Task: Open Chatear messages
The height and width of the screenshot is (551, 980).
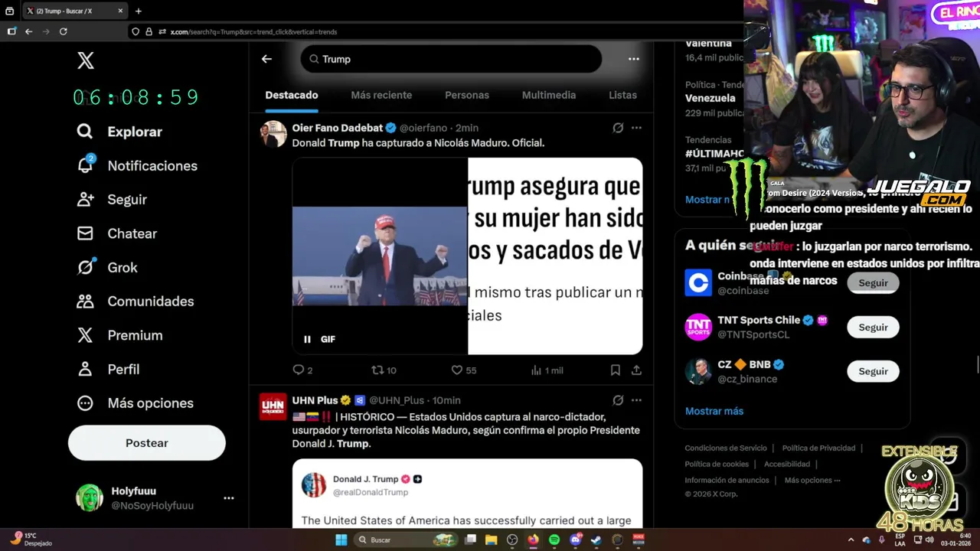Action: [116, 233]
